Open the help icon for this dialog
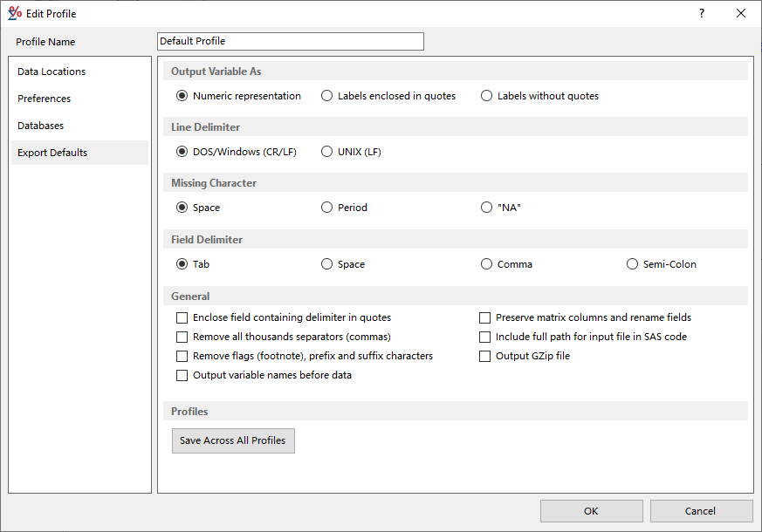Image resolution: width=762 pixels, height=532 pixels. pos(703,13)
